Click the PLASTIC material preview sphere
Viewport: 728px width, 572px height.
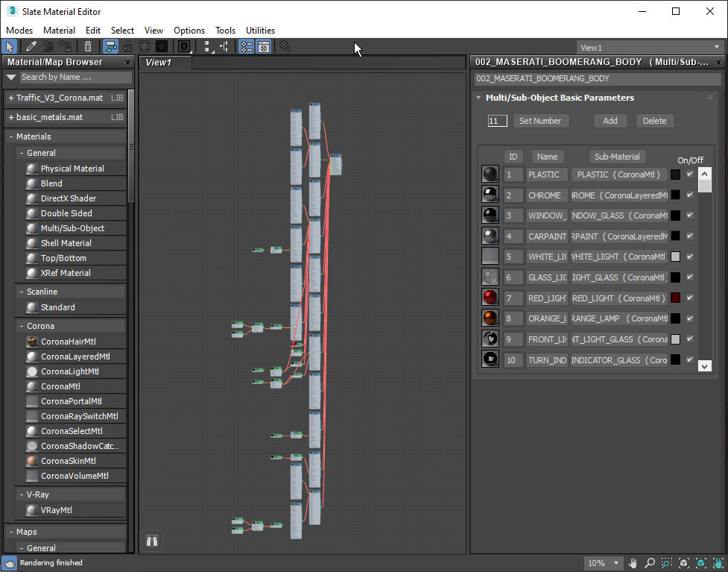pyautogui.click(x=490, y=175)
